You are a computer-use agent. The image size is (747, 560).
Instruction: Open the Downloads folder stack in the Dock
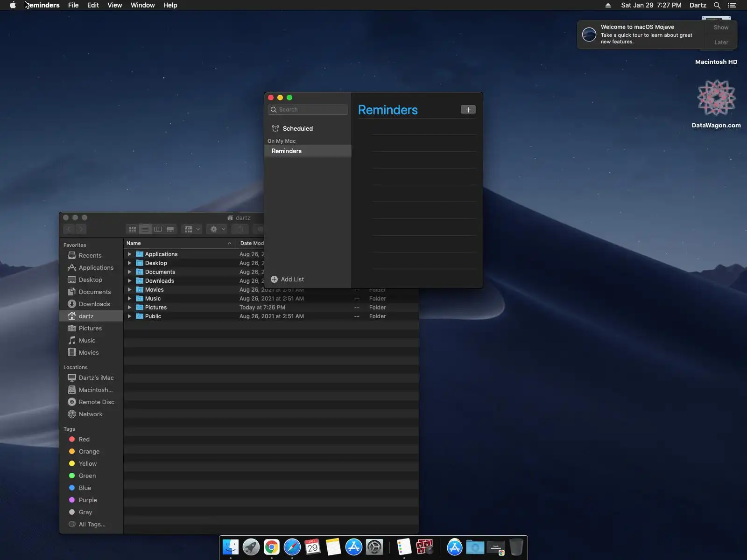pos(475,547)
